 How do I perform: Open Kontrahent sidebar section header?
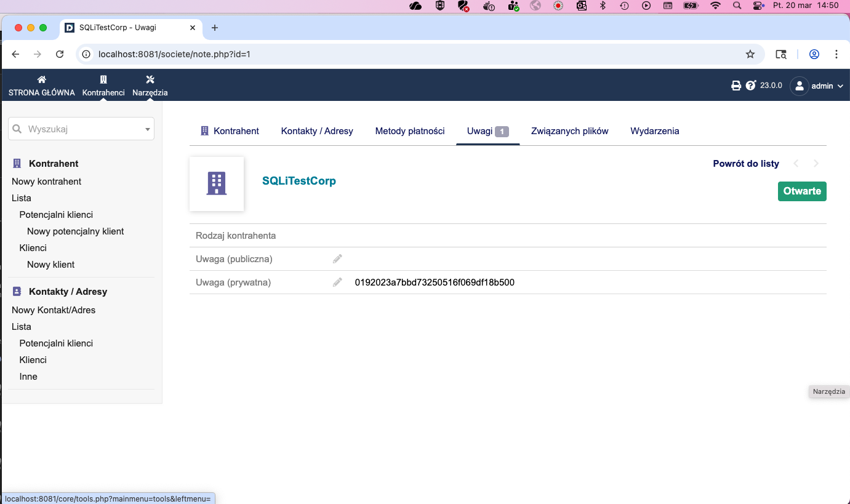click(54, 164)
